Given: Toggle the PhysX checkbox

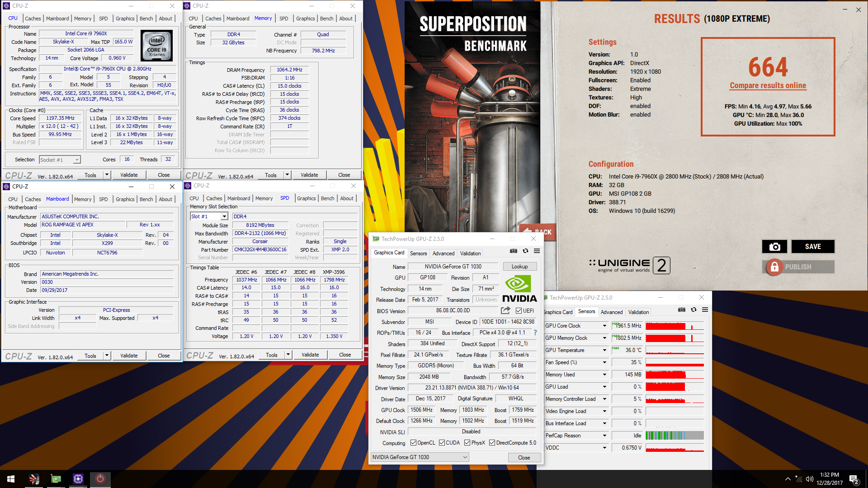Looking at the screenshot, I should (x=467, y=443).
